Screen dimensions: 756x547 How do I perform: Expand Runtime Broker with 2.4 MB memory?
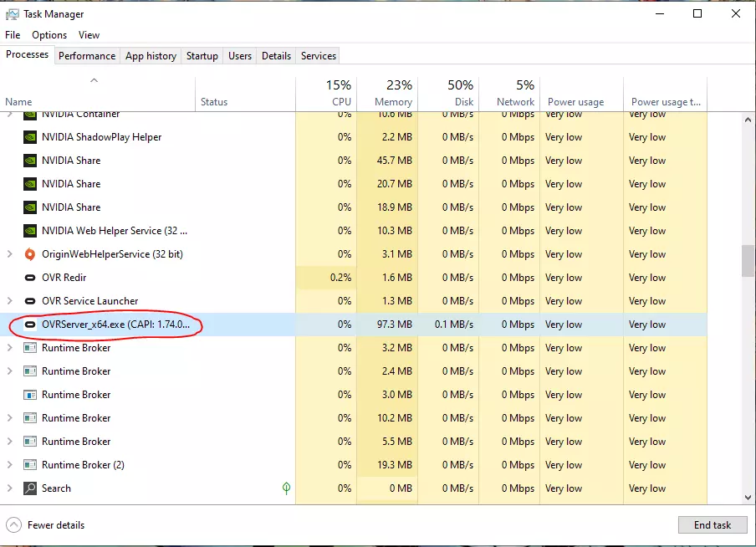click(x=10, y=371)
